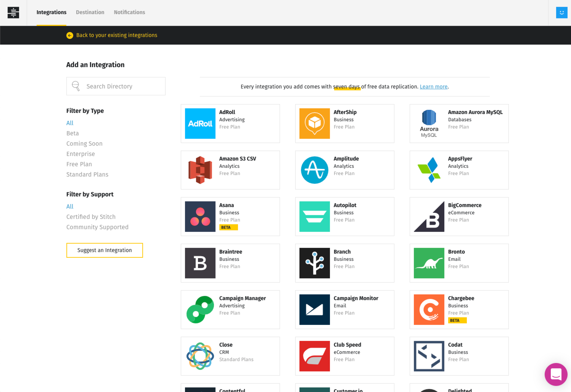Image resolution: width=571 pixels, height=392 pixels.
Task: Filter by type Enterprise
Action: 80,154
